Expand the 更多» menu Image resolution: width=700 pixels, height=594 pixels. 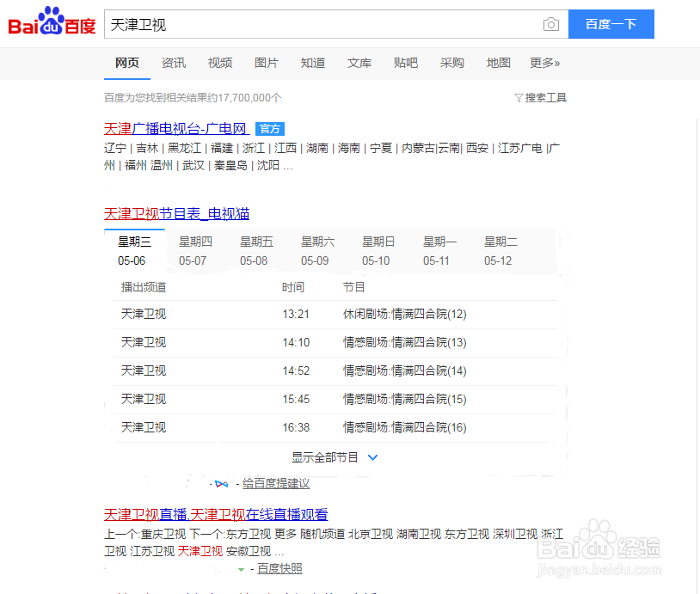click(x=544, y=63)
